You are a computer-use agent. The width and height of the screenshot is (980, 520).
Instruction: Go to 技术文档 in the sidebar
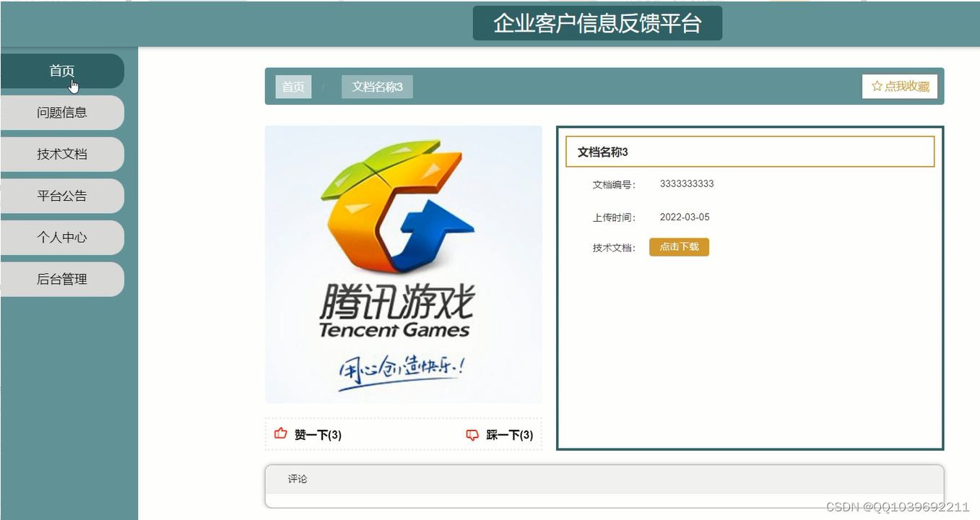coord(62,155)
